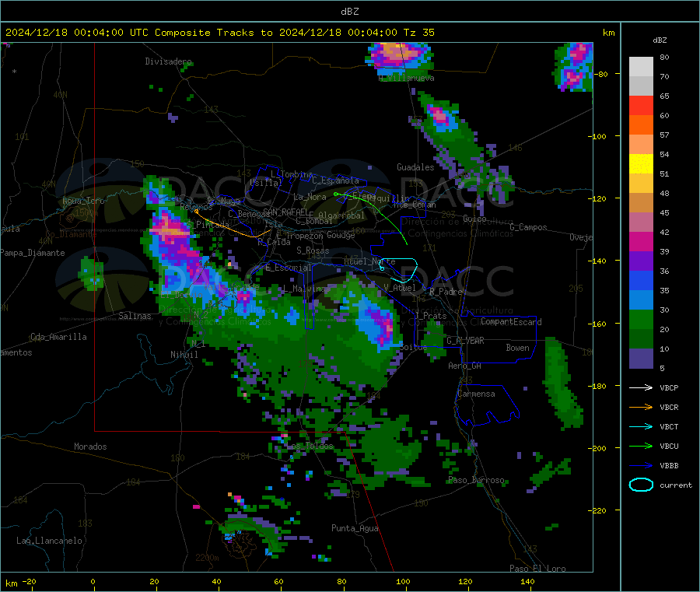
Task: Click the 'Aero_GA' airport label
Action: pyautogui.click(x=465, y=366)
